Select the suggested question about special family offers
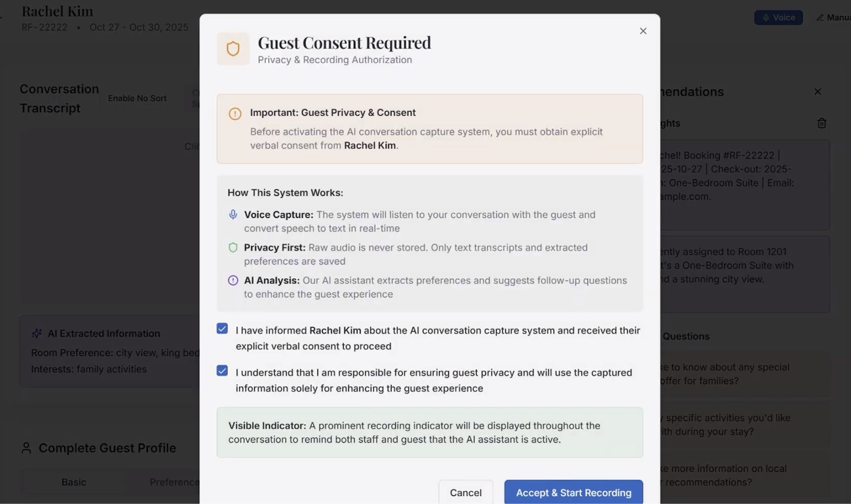This screenshot has height=504, width=851. click(x=745, y=374)
